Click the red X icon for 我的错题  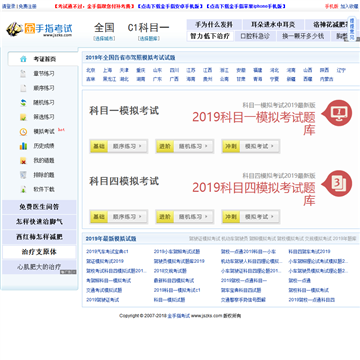23,161
